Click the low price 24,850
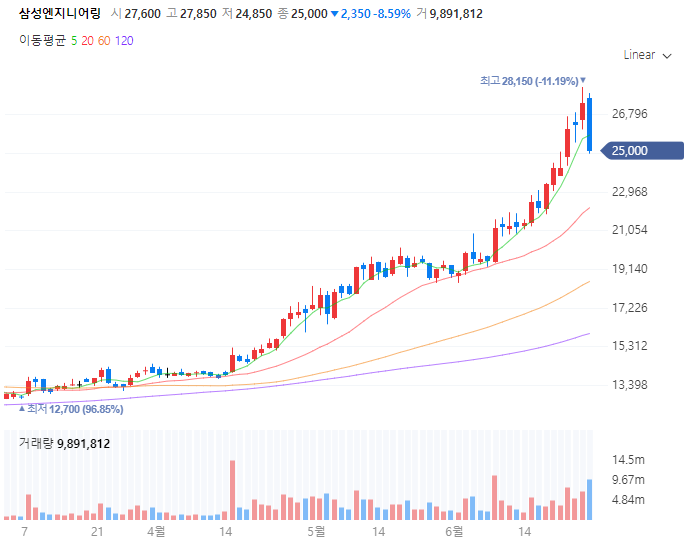 pos(253,14)
